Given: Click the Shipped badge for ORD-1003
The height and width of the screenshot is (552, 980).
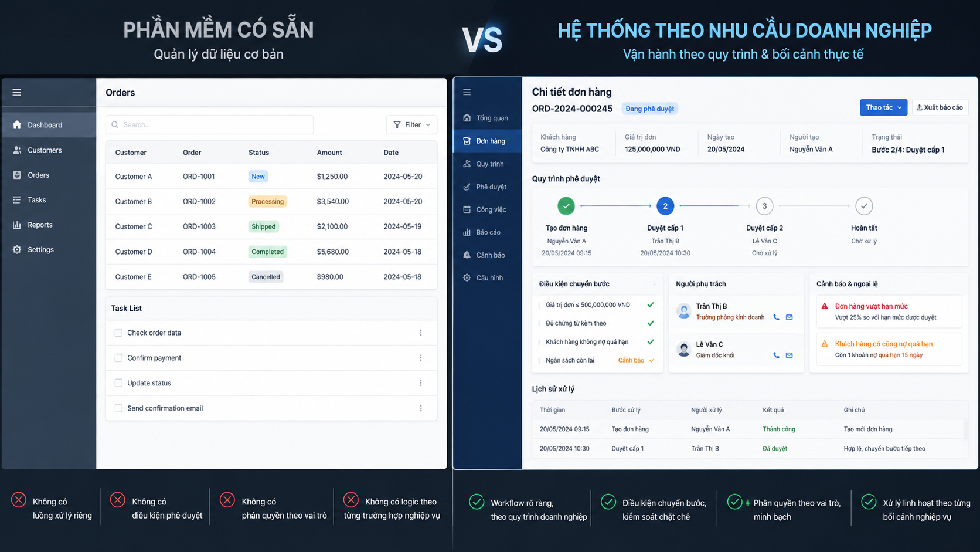Looking at the screenshot, I should click(x=264, y=226).
